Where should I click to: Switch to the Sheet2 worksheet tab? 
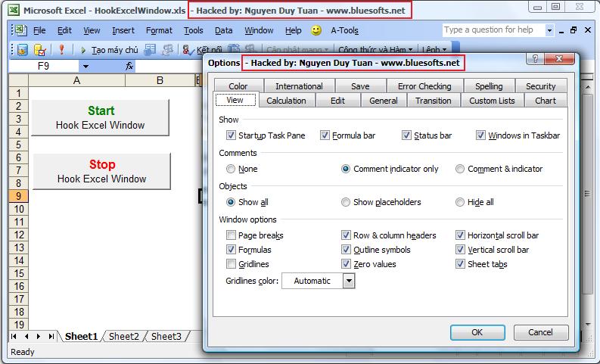tap(123, 337)
